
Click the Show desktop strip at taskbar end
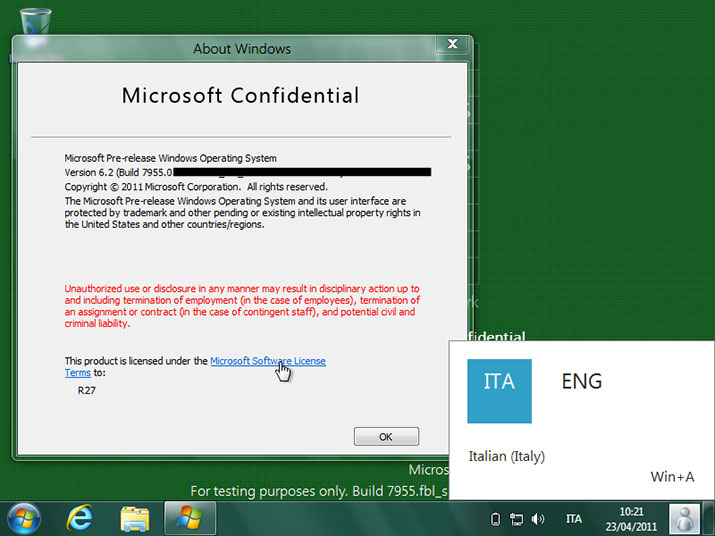click(709, 519)
